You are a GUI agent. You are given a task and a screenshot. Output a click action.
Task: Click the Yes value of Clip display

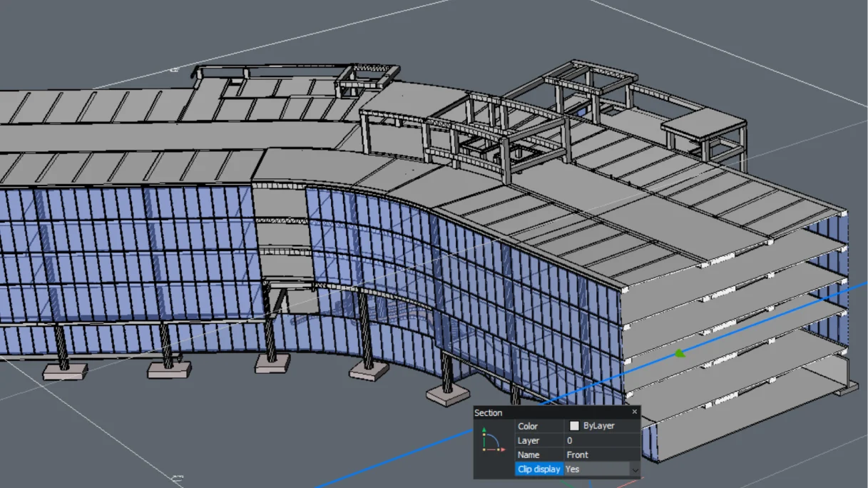[x=596, y=469]
